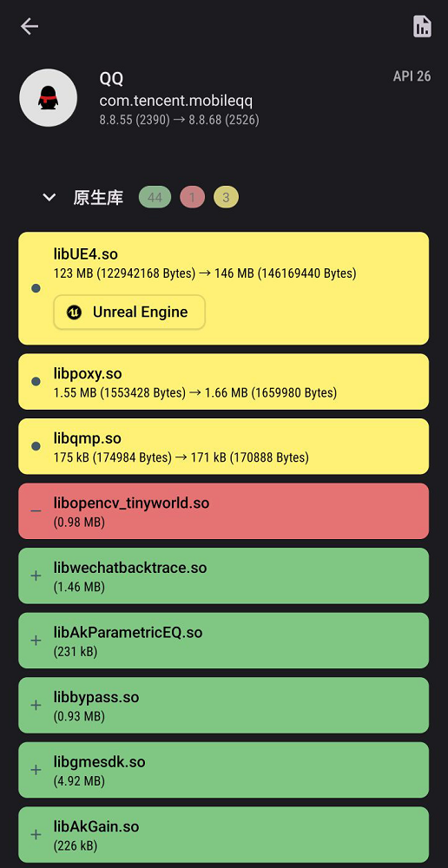Open the Unreal Engine chip button
This screenshot has width=448, height=868.
(x=129, y=312)
